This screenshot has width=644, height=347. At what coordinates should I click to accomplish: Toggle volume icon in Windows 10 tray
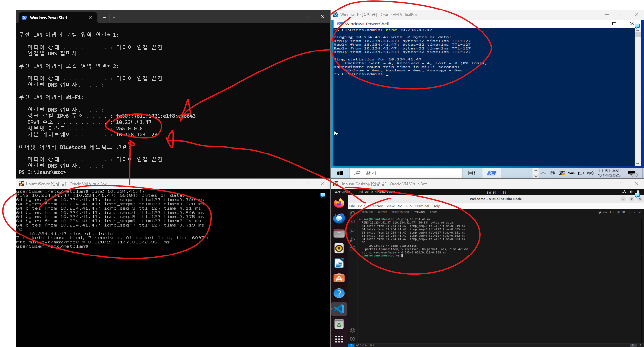[x=590, y=173]
